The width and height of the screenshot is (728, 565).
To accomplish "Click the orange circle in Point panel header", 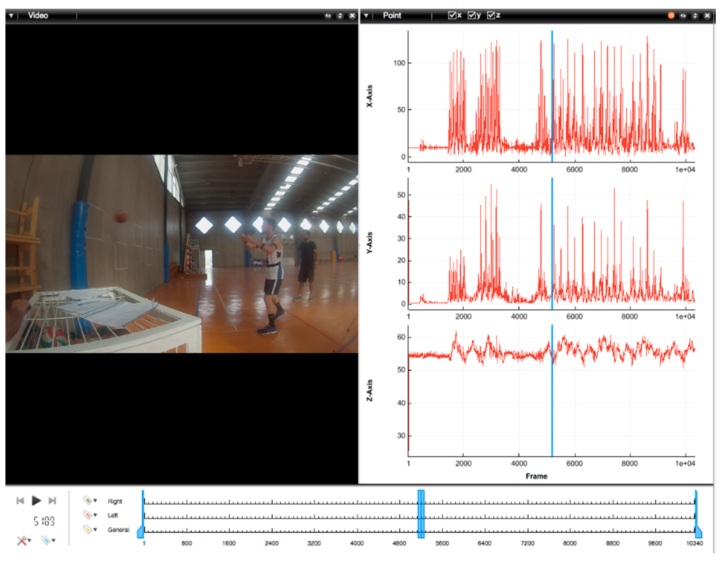I will (671, 15).
